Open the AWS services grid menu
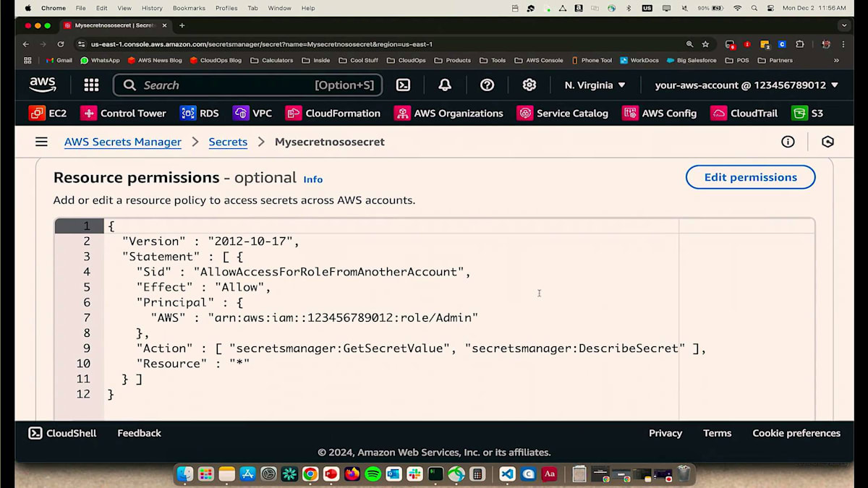 coord(91,85)
